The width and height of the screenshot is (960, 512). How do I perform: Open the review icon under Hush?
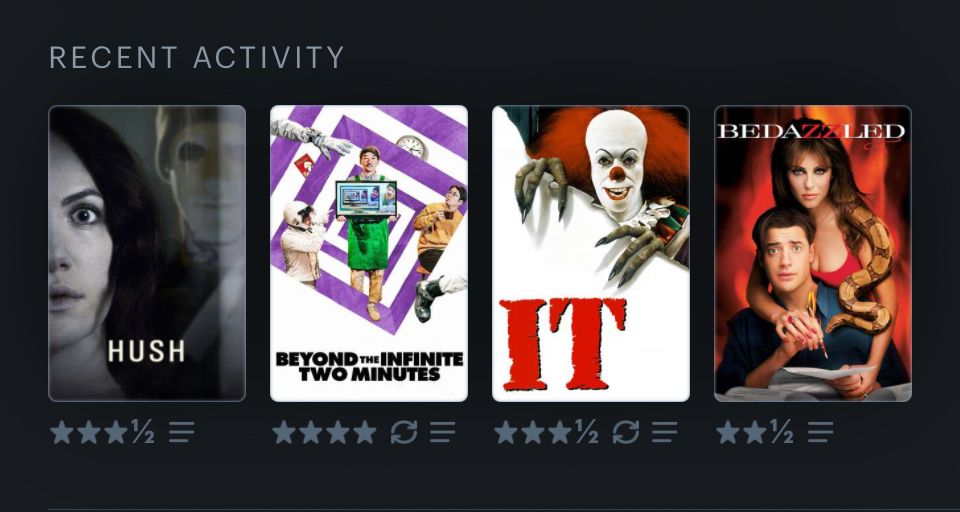[x=182, y=432]
